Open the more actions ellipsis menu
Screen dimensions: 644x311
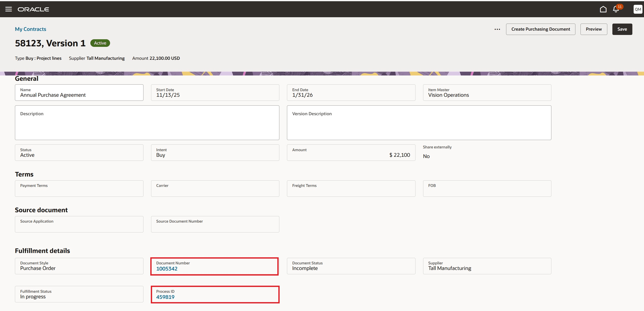[497, 29]
